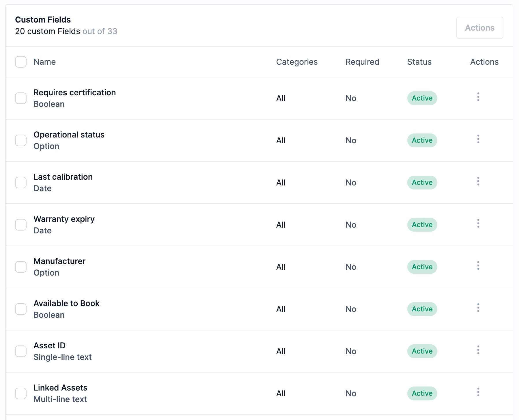
Task: Open actions menu for Manufacturer
Action: click(478, 265)
